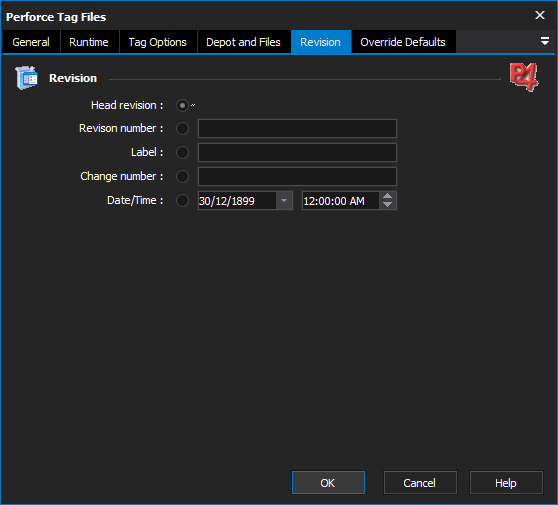Open the date picker dropdown arrow

coord(284,201)
